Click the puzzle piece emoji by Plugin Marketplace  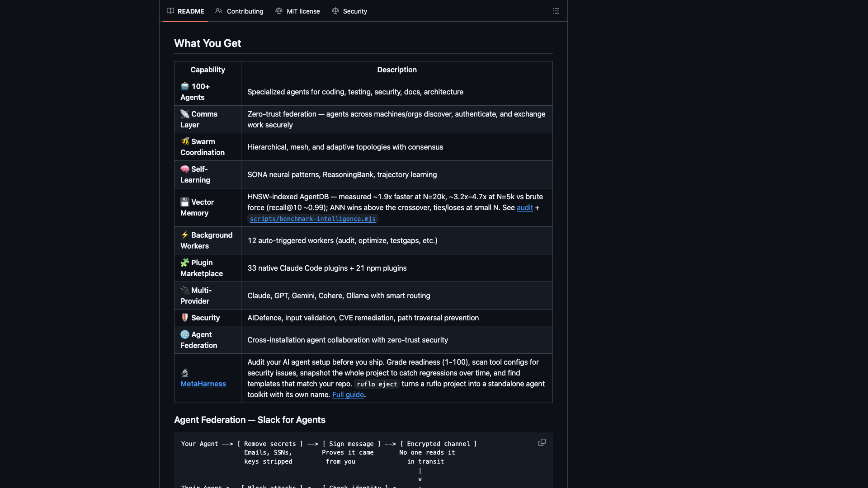[x=185, y=263]
